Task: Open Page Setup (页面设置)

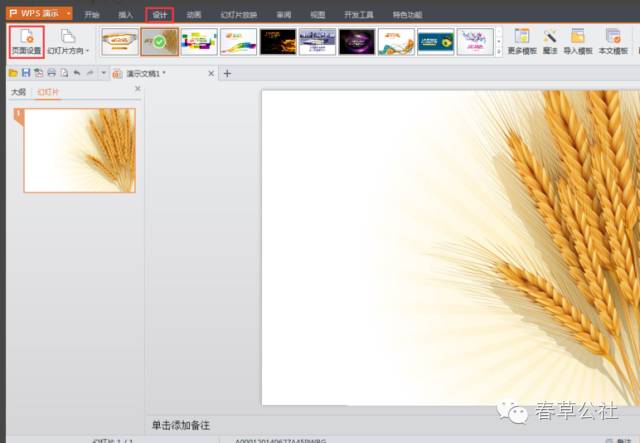Action: click(27, 42)
